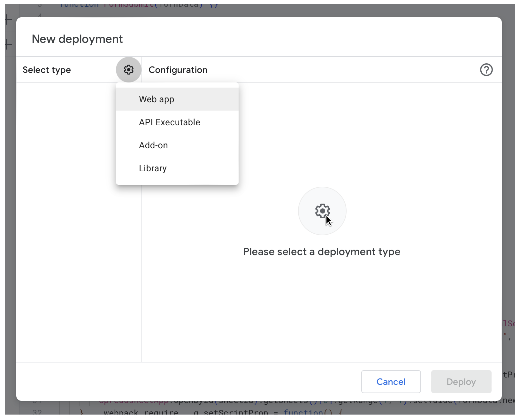Viewport: 520px width, 420px height.
Task: Click the upper plus icon in the editor sidebar behind the dialog
Action: [x=8, y=20]
